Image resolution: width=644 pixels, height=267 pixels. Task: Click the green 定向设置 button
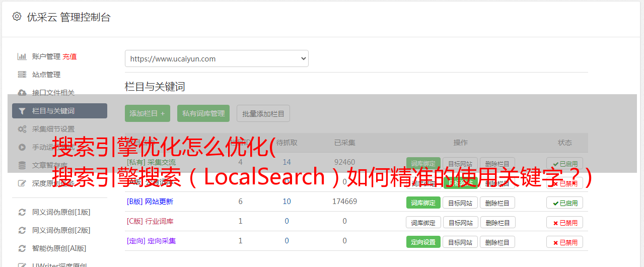(423, 242)
